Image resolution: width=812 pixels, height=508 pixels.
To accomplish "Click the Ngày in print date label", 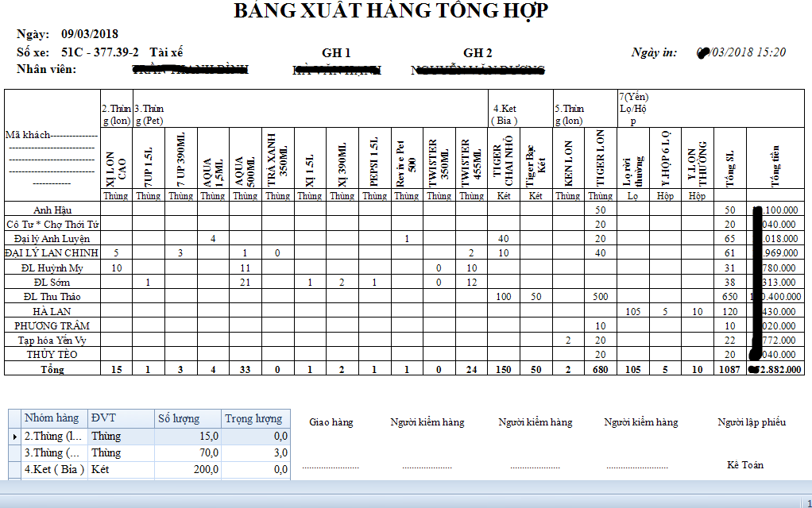I will point(654,52).
